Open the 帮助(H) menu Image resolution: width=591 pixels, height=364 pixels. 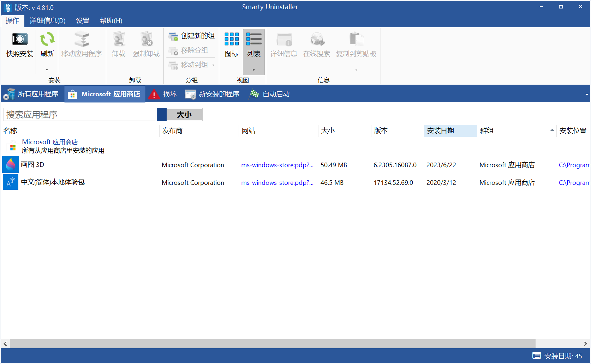[x=111, y=20]
